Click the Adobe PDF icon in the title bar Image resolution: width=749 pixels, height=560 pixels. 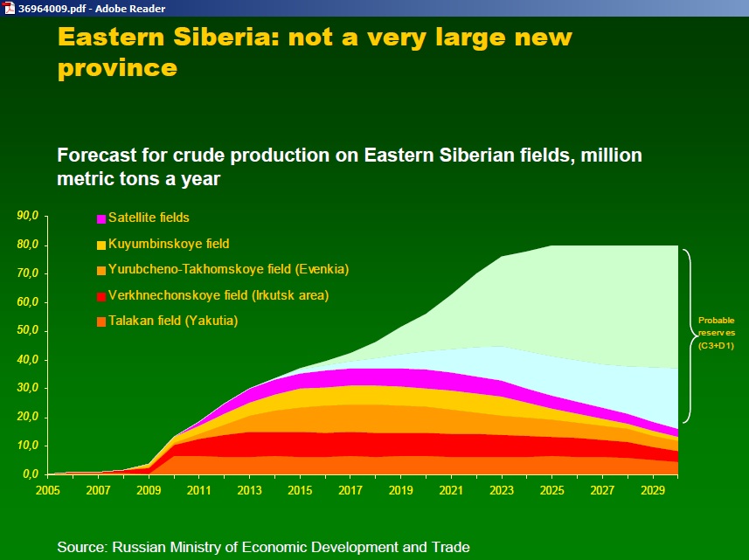click(x=9, y=8)
